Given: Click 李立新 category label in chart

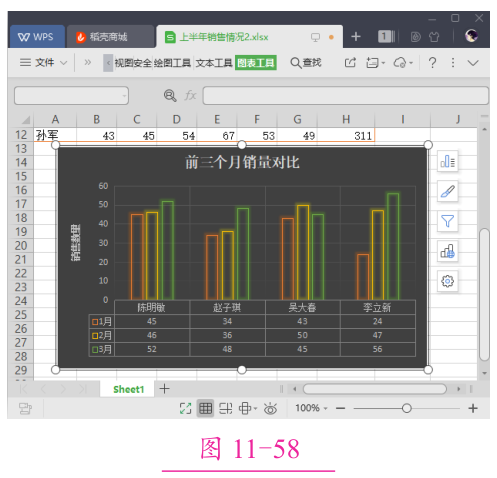Looking at the screenshot, I should click(x=377, y=307).
